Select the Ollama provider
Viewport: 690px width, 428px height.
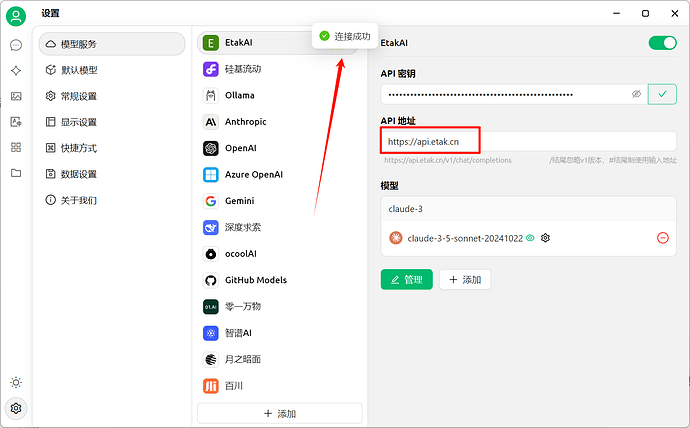tap(277, 95)
